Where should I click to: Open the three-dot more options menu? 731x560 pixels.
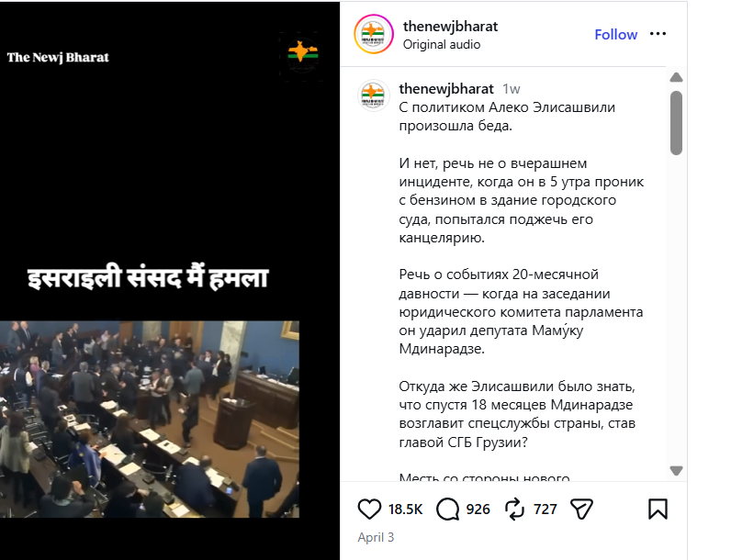point(658,34)
